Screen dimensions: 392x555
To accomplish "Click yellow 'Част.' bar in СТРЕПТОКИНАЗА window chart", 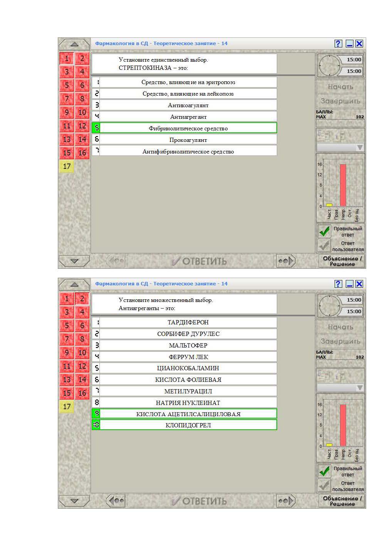I will [x=329, y=205].
